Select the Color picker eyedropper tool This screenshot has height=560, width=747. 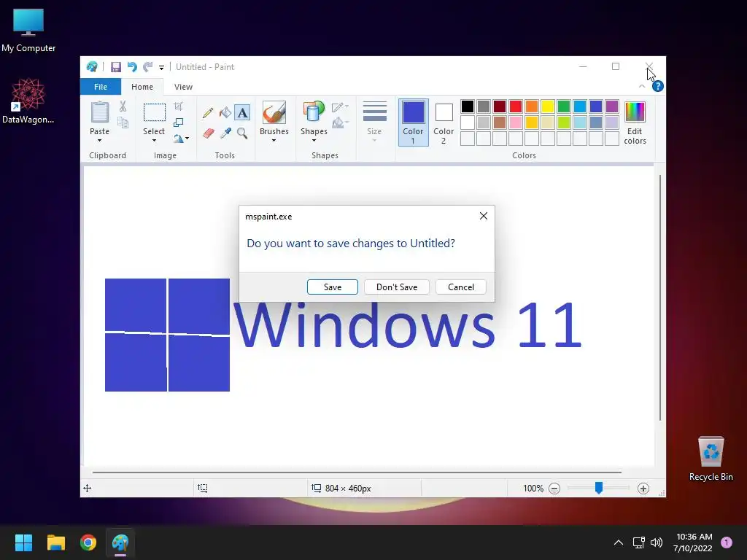pos(225,133)
